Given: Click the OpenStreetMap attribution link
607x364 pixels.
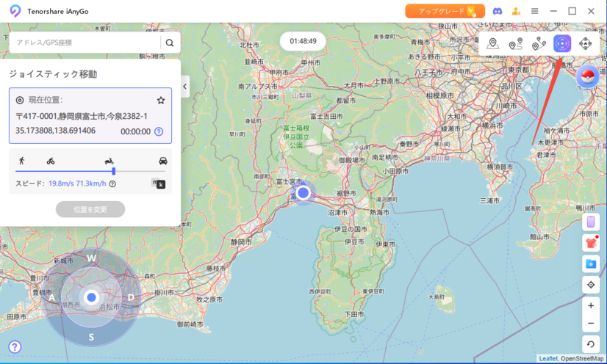Looking at the screenshot, I should click(582, 359).
